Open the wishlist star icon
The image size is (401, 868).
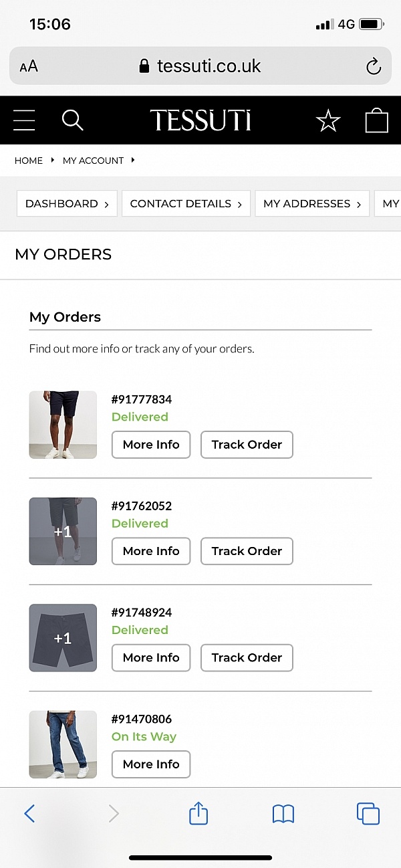[328, 121]
